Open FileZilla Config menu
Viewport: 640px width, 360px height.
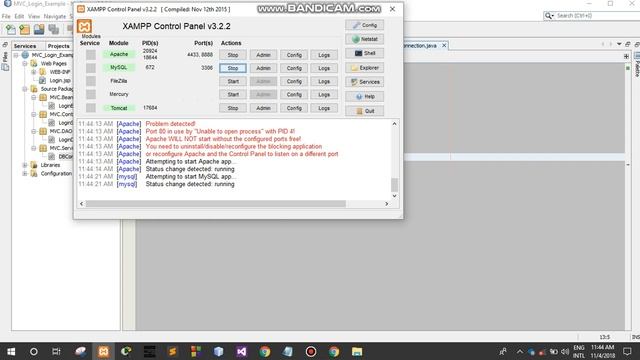coord(294,81)
